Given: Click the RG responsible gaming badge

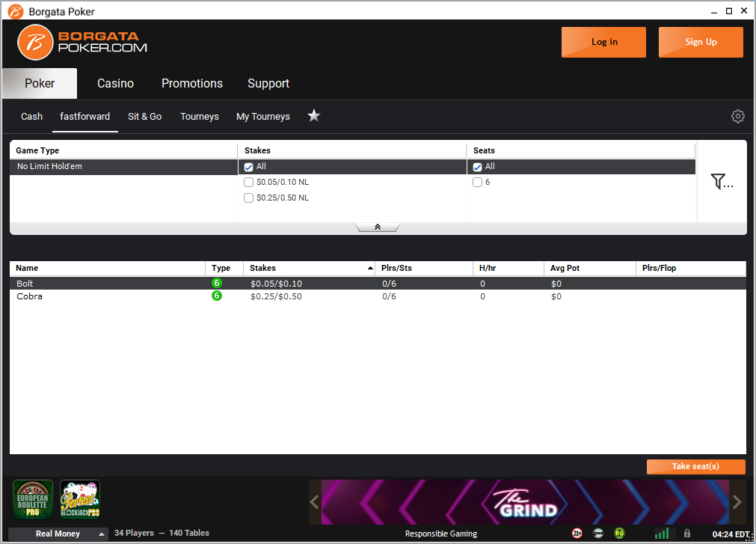Looking at the screenshot, I should click(620, 534).
